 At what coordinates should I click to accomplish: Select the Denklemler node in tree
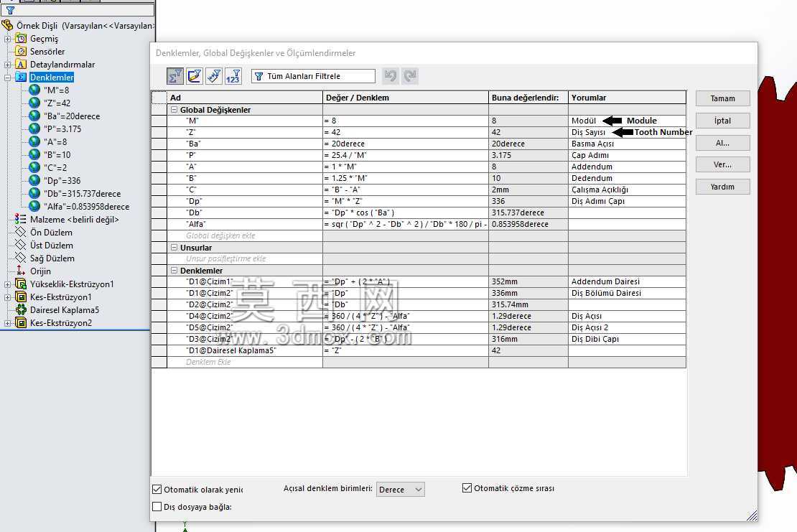tap(52, 78)
